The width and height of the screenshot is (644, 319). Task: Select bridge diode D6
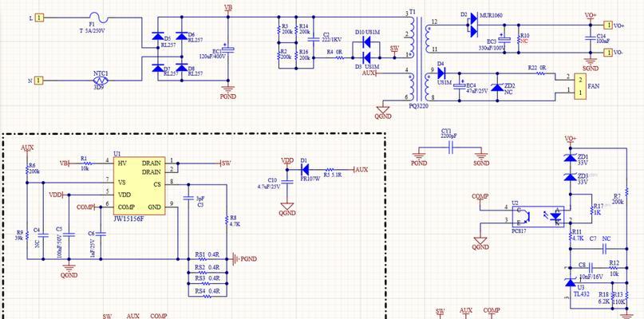[181, 37]
